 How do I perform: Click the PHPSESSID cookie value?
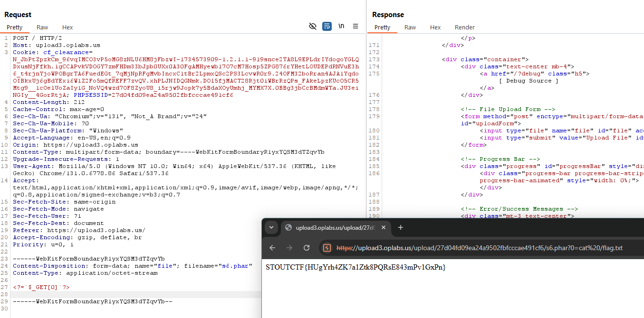(173, 95)
